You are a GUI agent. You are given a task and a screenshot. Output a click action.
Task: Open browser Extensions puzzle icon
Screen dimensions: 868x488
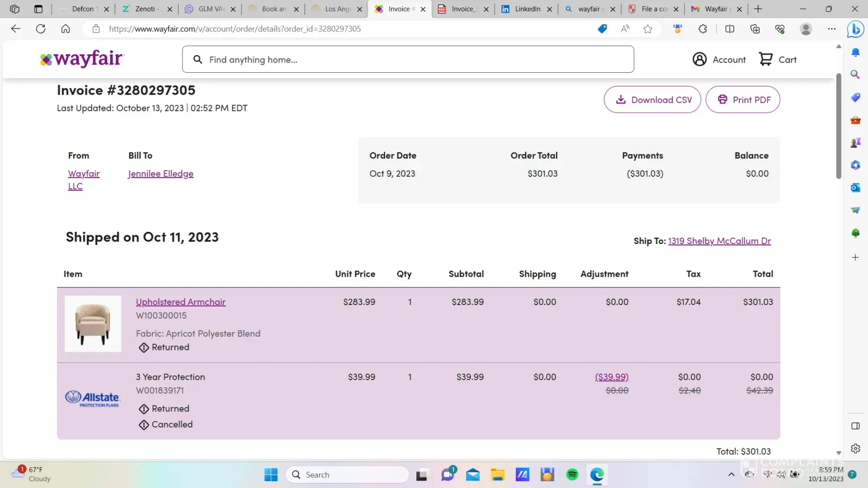coord(703,29)
